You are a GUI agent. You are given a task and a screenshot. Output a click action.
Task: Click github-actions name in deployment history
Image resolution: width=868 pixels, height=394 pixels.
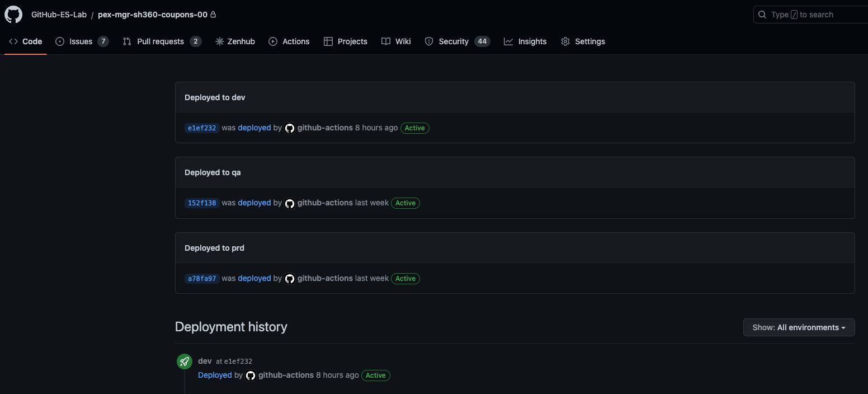click(286, 375)
